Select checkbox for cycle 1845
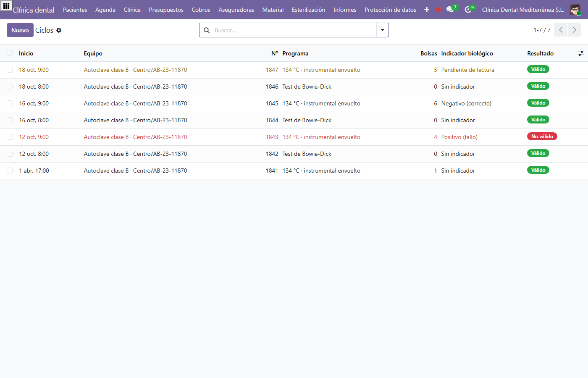 pos(10,103)
